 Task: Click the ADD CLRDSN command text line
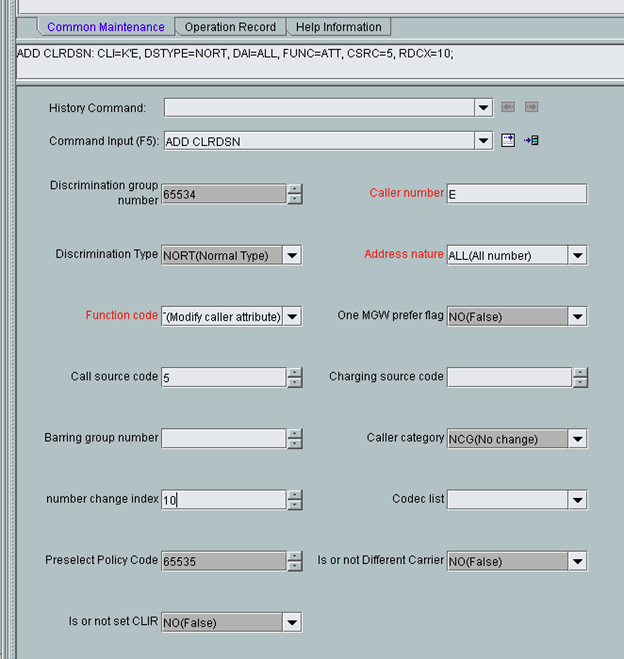pyautogui.click(x=235, y=54)
